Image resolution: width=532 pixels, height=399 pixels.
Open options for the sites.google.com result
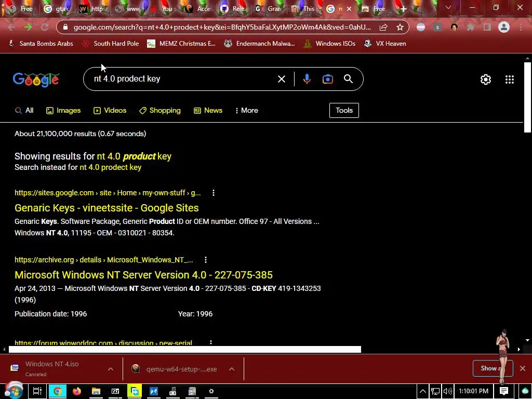[x=214, y=193]
